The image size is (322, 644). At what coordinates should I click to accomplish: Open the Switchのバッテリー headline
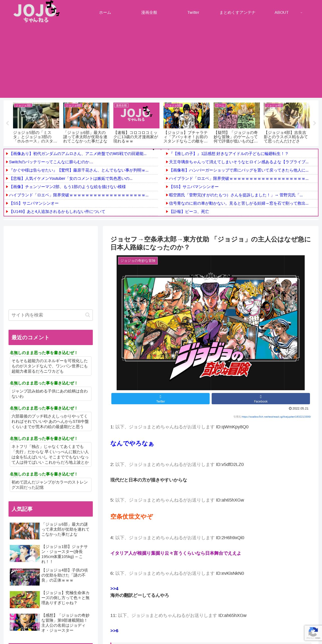point(51,162)
